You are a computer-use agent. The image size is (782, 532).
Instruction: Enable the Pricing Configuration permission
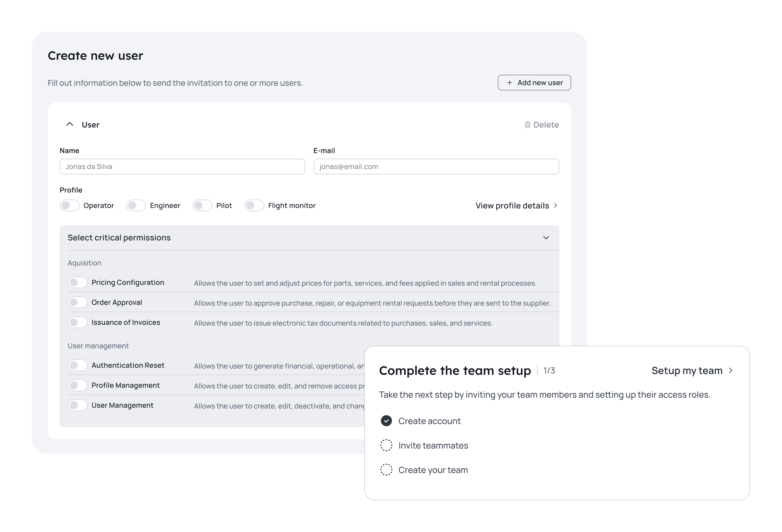pyautogui.click(x=78, y=282)
